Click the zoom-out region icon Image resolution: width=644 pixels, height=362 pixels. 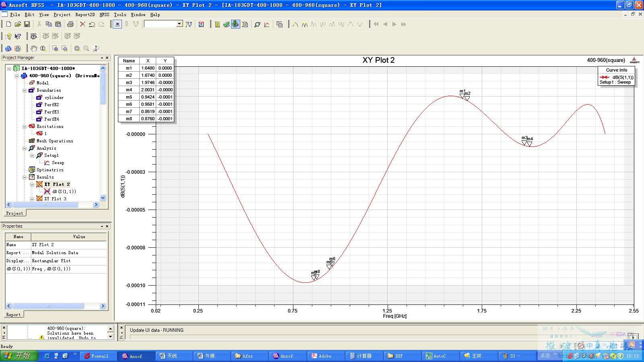pyautogui.click(x=64, y=48)
